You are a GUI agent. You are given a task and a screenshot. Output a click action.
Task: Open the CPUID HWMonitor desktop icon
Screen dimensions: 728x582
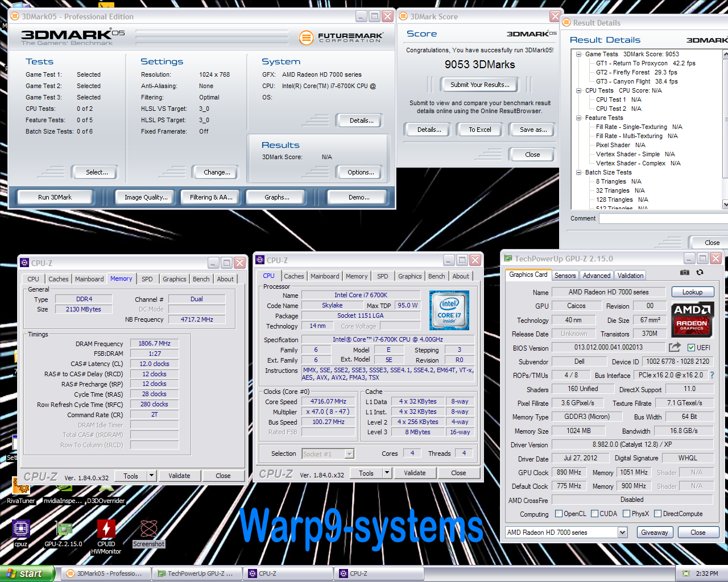click(x=106, y=537)
